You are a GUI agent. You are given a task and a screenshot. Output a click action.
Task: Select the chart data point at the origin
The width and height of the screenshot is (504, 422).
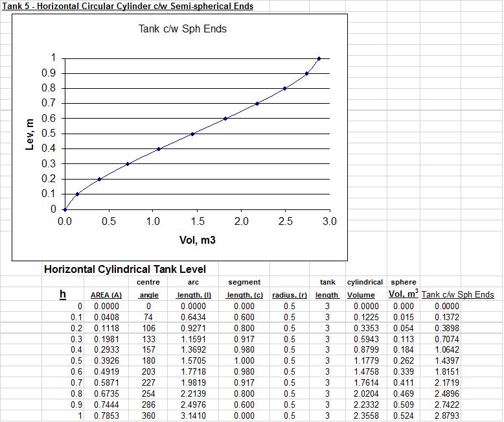tap(65, 209)
